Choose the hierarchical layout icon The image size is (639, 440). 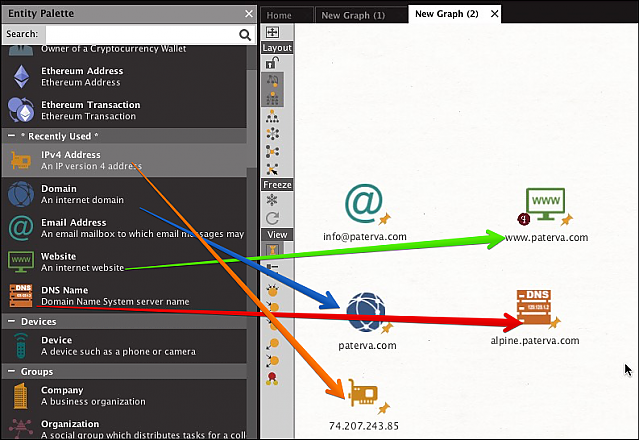coord(272,117)
